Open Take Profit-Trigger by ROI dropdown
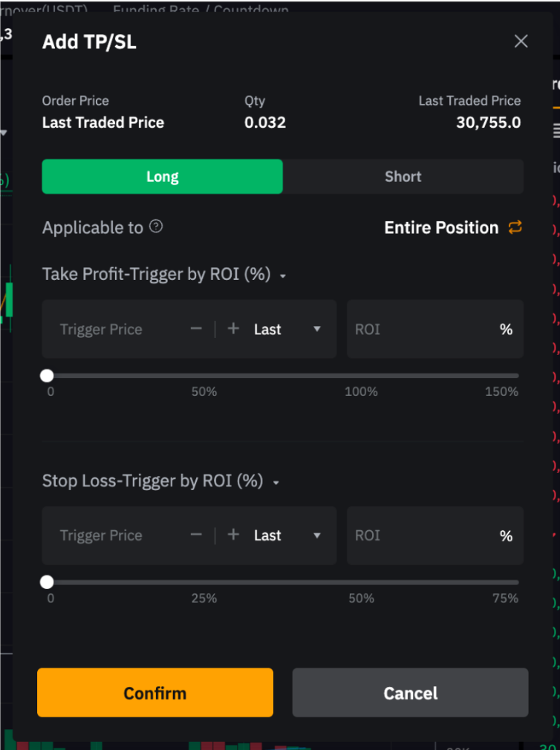This screenshot has height=750, width=560. tap(282, 276)
